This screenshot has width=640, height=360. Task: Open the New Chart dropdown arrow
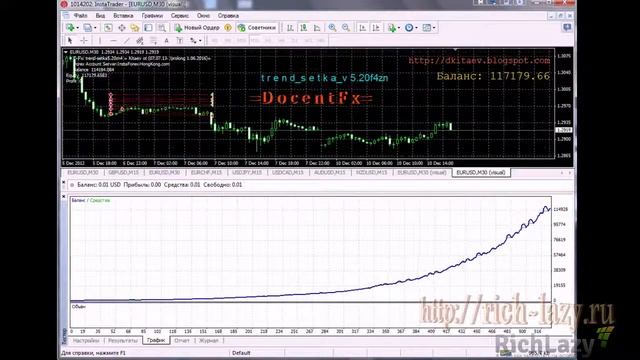(77, 28)
